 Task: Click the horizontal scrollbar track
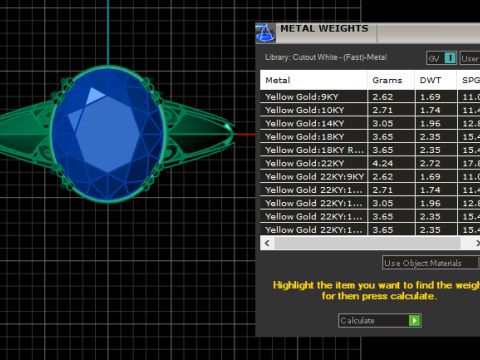[x=367, y=243]
